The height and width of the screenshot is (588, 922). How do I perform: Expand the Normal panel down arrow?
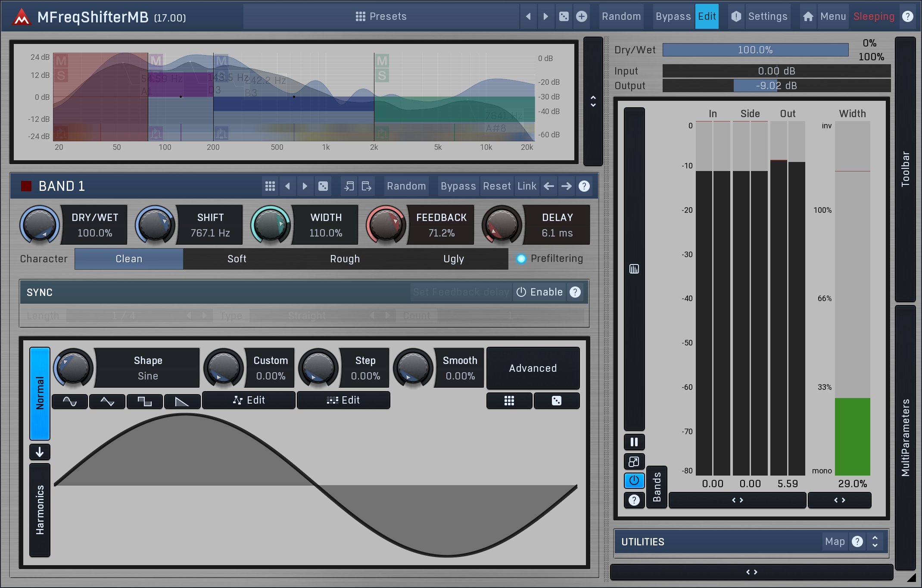pos(40,452)
